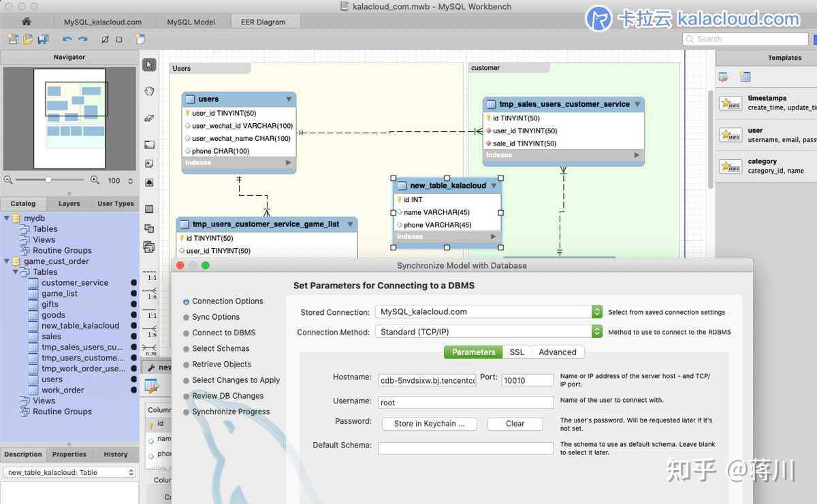Collapse tmp_sales_users_customer_service table box
This screenshot has height=504, width=817.
[x=637, y=104]
